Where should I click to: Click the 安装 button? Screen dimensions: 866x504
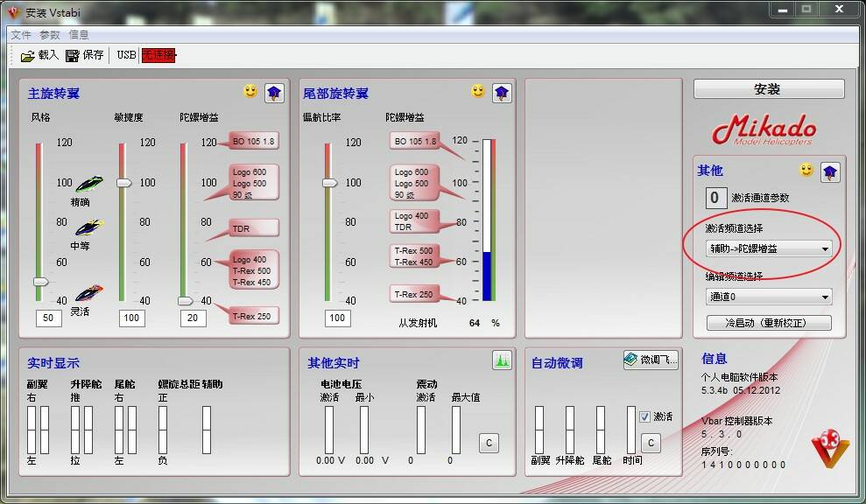coord(768,89)
